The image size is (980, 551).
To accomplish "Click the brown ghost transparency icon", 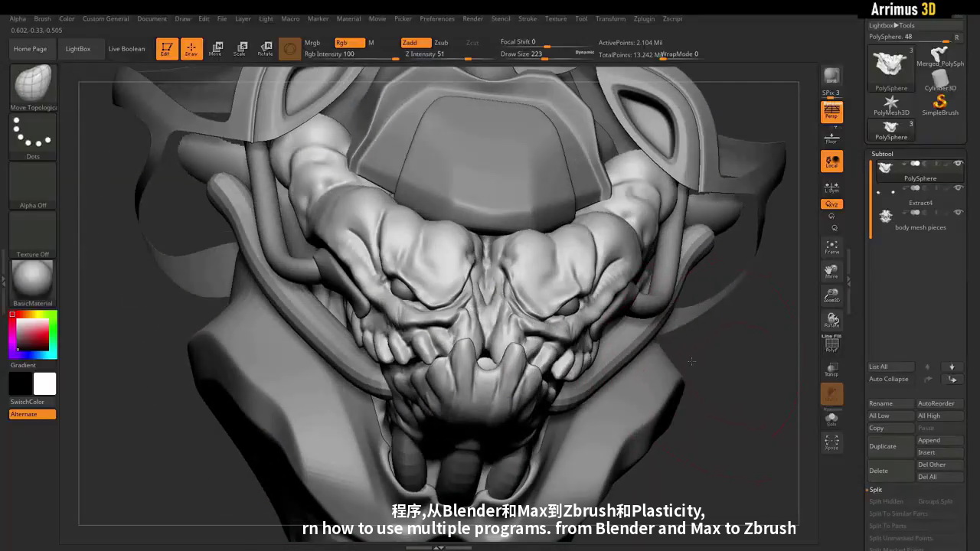I will [x=831, y=394].
